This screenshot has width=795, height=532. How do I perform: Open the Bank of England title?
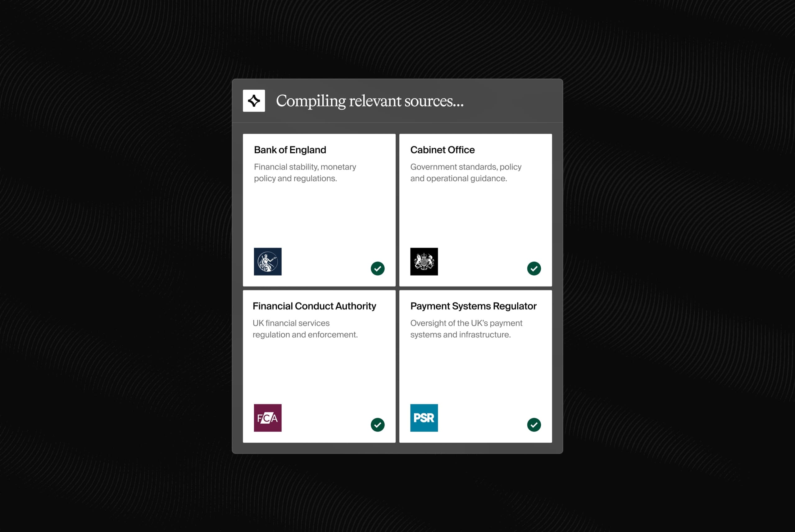[x=290, y=150]
